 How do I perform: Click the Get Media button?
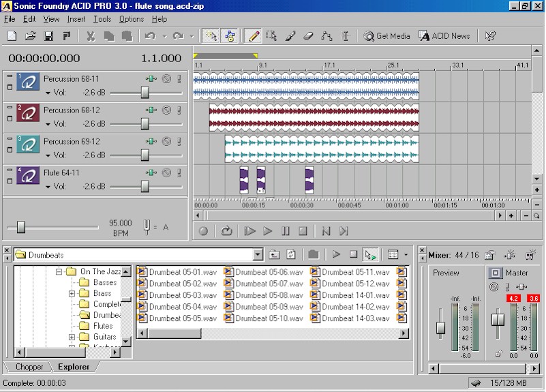[387, 36]
